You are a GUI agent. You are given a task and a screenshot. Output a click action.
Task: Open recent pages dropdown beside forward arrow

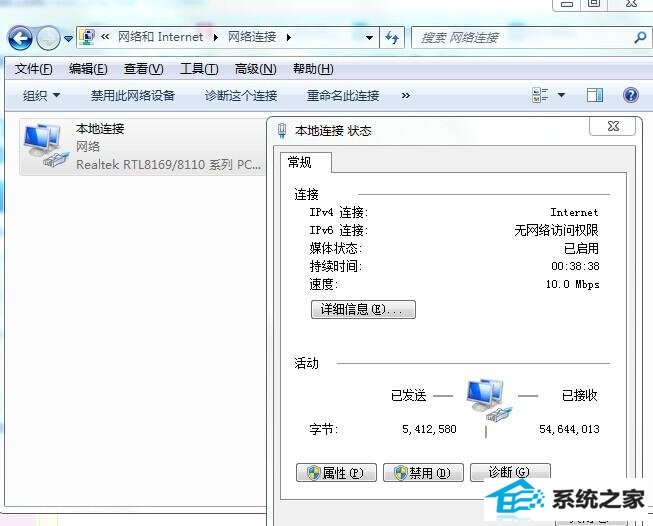(x=68, y=39)
